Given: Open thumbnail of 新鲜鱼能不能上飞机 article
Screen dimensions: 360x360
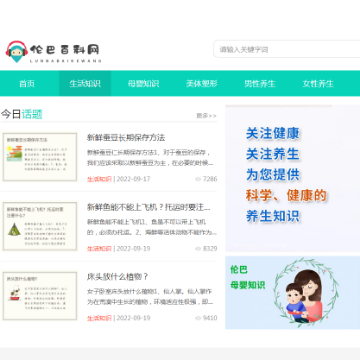Looking at the screenshot, I should coord(40,226).
